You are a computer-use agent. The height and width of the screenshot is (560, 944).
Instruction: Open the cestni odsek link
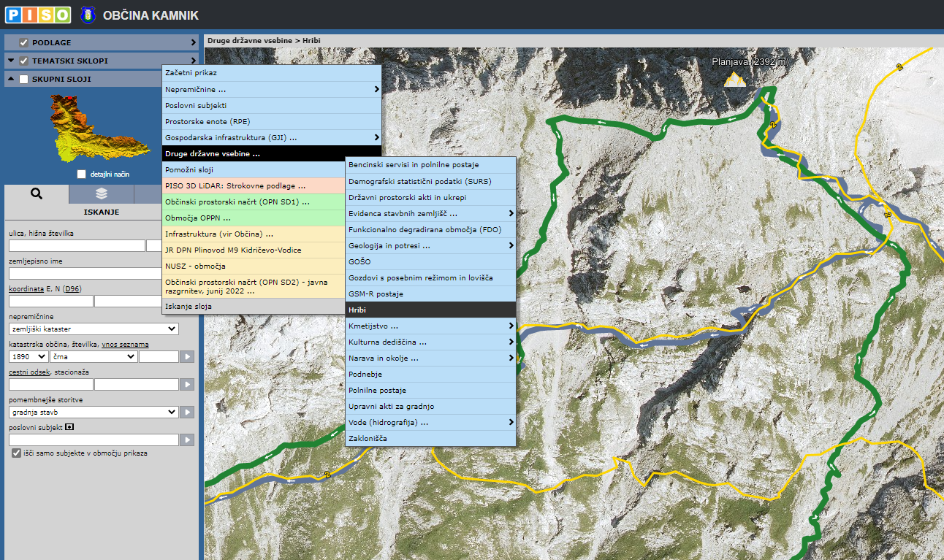(x=28, y=372)
